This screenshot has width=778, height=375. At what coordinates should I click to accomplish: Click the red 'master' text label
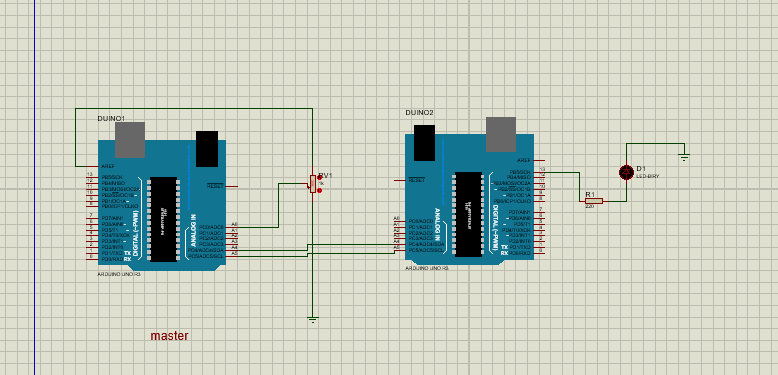click(169, 336)
